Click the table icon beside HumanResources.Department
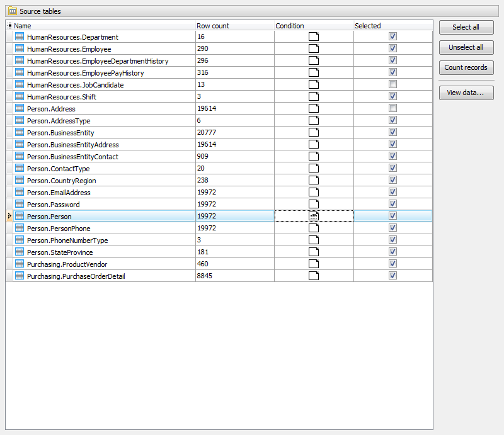Image resolution: width=504 pixels, height=435 pixels. [x=19, y=36]
